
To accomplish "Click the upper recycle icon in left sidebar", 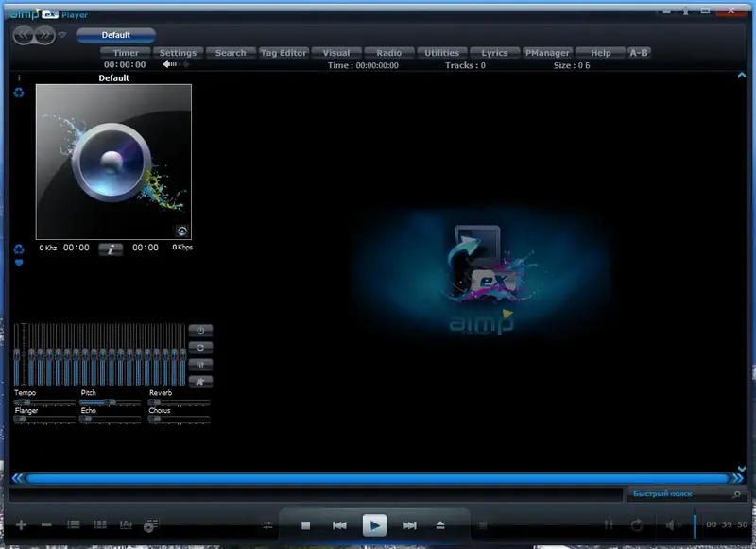I will 19,93.
